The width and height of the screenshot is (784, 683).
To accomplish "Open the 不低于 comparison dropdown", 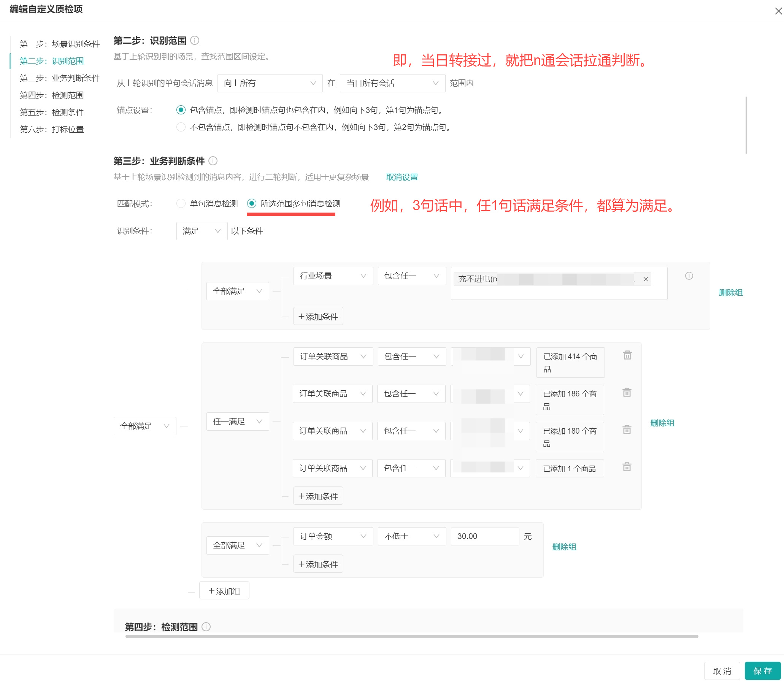I will tap(412, 536).
